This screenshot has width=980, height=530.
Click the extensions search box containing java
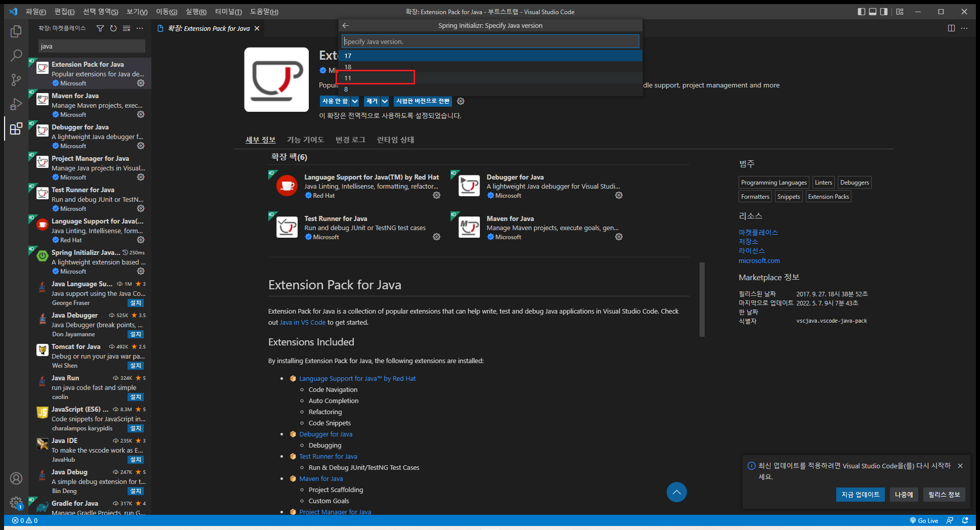tap(92, 46)
